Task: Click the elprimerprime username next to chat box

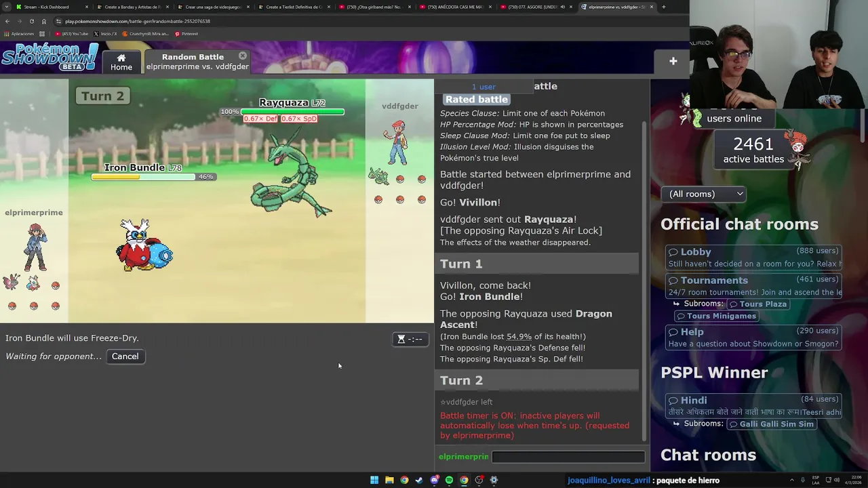Action: pyautogui.click(x=463, y=457)
